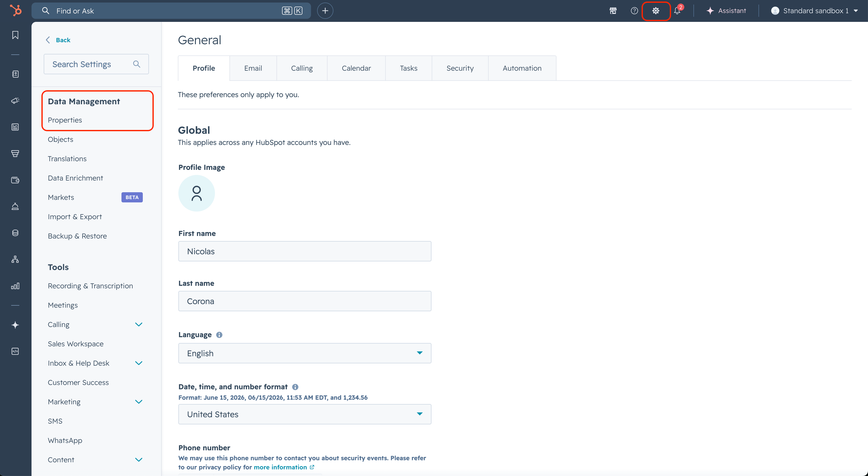This screenshot has width=868, height=476.
Task: Open Import & Export settings
Action: pyautogui.click(x=75, y=216)
